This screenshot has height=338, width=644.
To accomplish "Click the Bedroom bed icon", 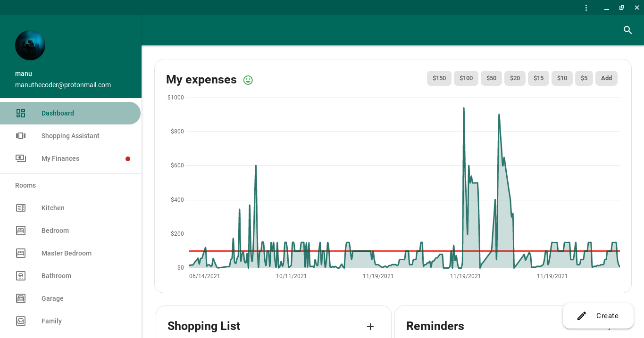I will coord(21,231).
